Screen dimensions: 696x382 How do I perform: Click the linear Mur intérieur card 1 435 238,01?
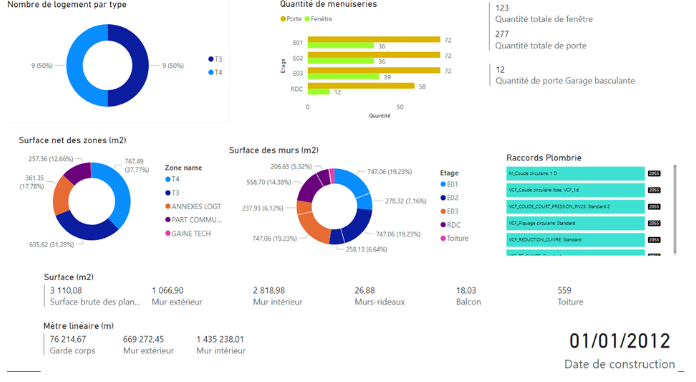tap(221, 345)
